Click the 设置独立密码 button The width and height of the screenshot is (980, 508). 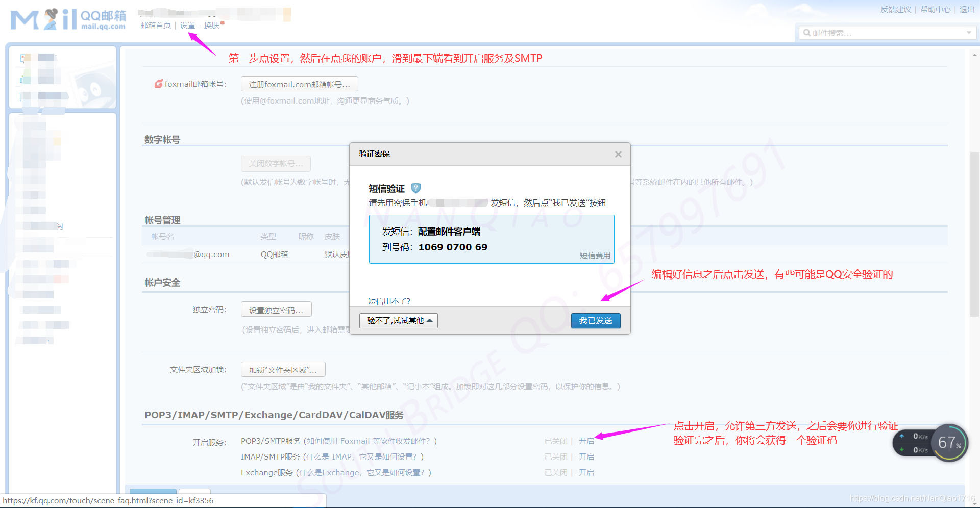pos(276,309)
